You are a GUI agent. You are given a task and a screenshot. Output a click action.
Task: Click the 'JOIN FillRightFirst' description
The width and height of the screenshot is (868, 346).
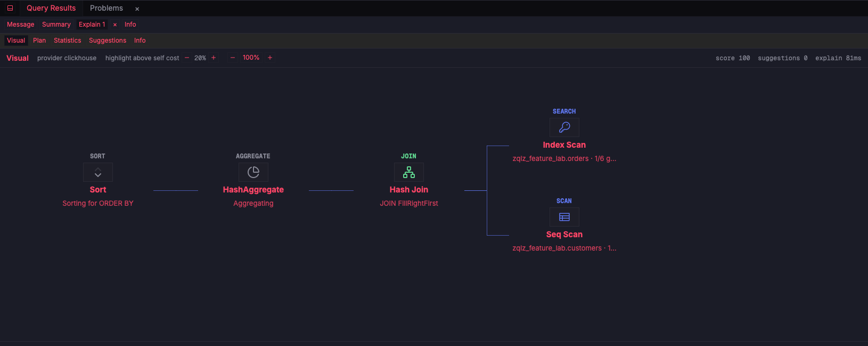pos(409,203)
